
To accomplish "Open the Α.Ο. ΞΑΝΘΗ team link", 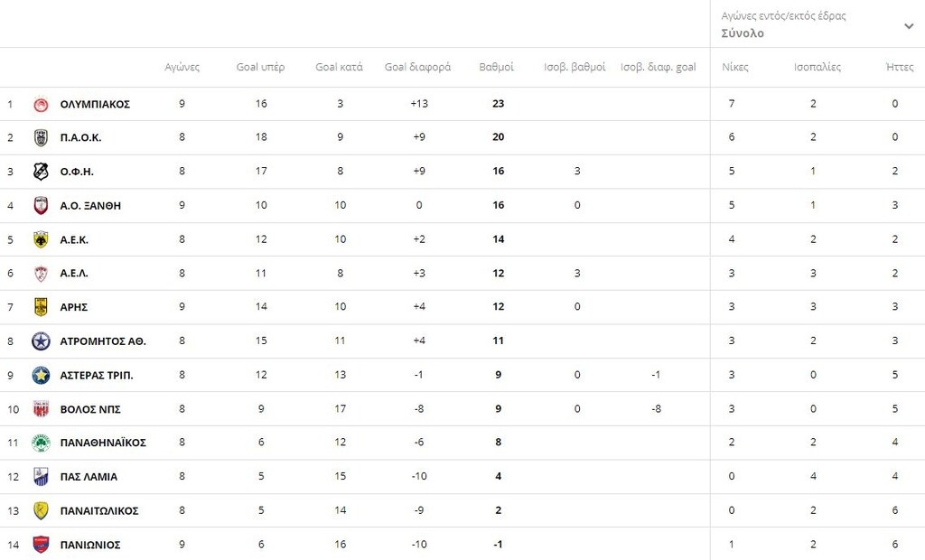I will [90, 206].
